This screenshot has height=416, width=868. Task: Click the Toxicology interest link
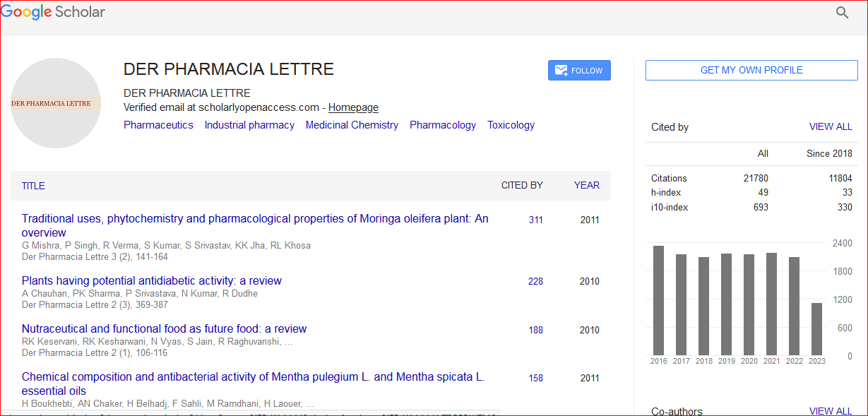pyautogui.click(x=511, y=125)
